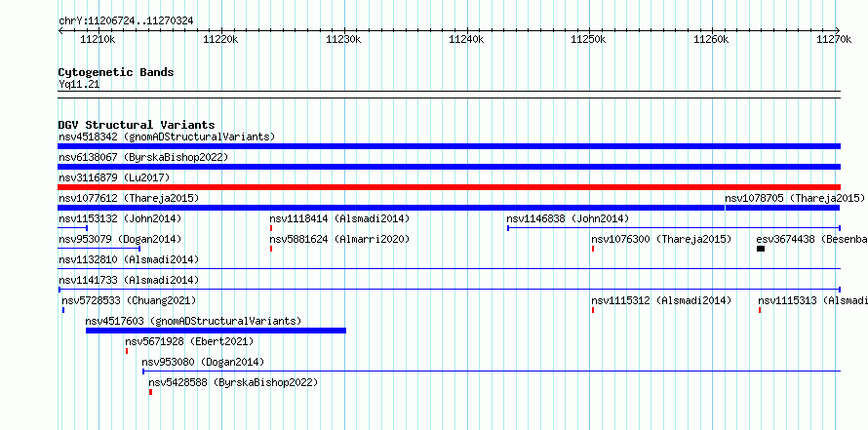Image resolution: width=868 pixels, height=430 pixels.
Task: Click red marker under nsv5428588
Action: 150,392
